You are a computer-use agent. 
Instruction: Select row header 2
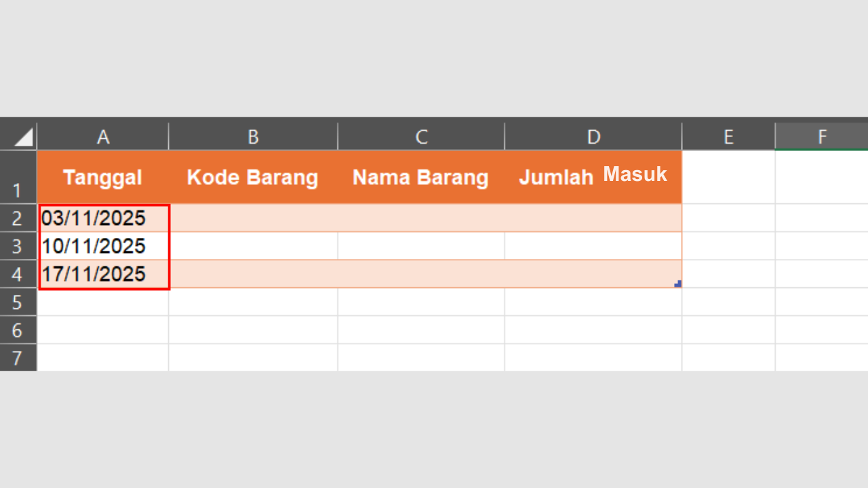point(18,218)
